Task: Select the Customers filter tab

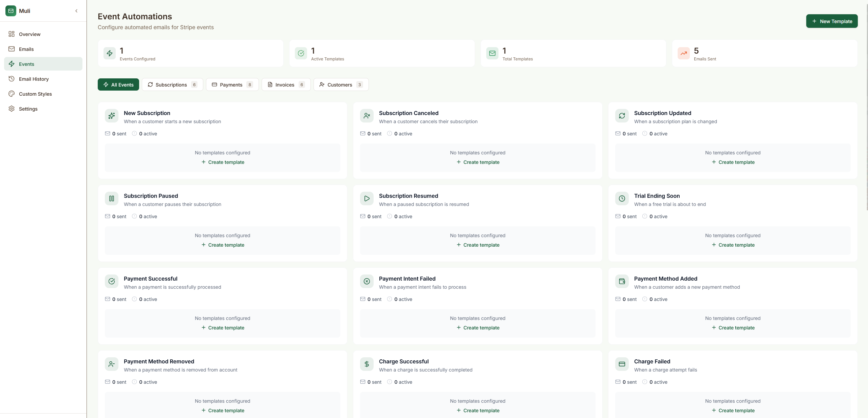Action: point(340,84)
